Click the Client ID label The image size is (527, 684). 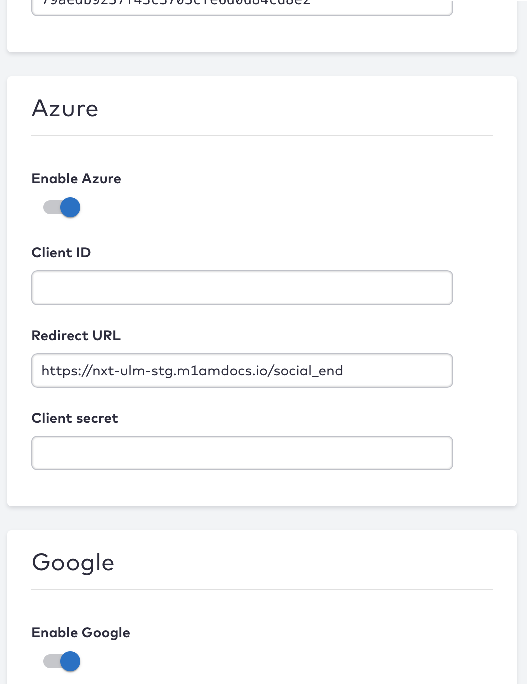(61, 253)
